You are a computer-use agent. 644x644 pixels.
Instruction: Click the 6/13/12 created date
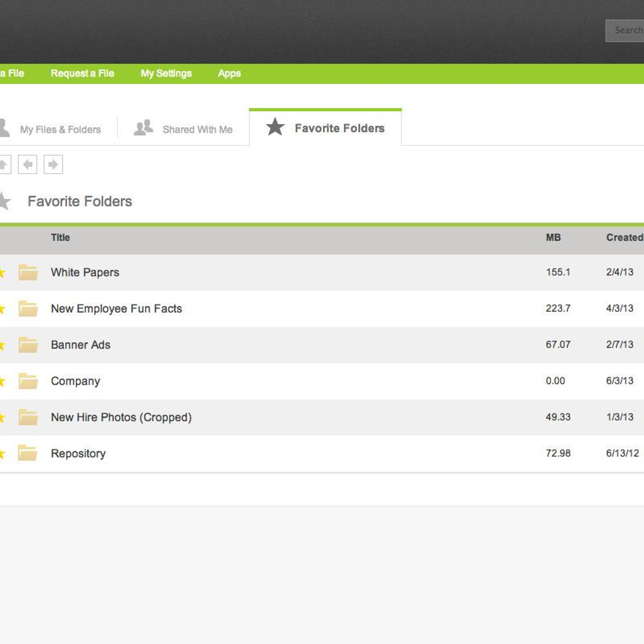tap(623, 453)
